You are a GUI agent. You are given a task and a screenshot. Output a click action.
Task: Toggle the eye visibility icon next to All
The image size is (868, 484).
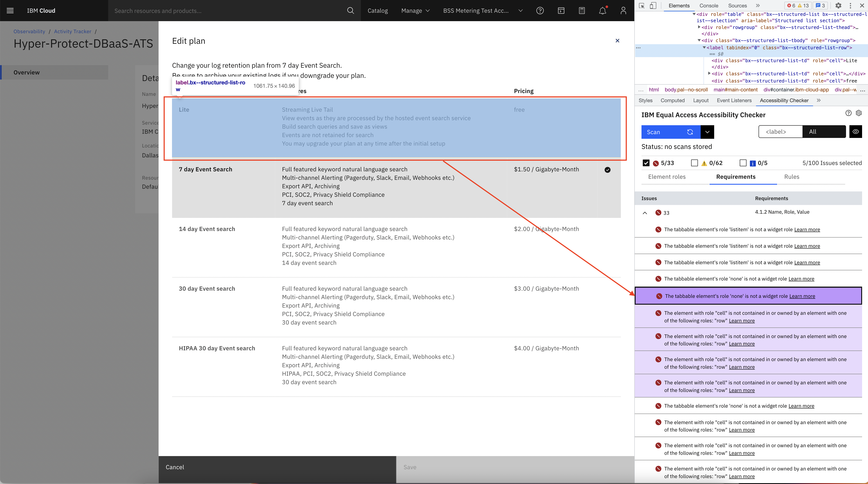click(x=856, y=132)
